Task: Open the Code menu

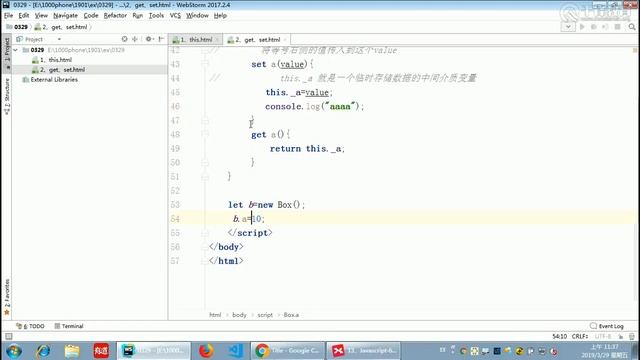Action: (x=91, y=16)
